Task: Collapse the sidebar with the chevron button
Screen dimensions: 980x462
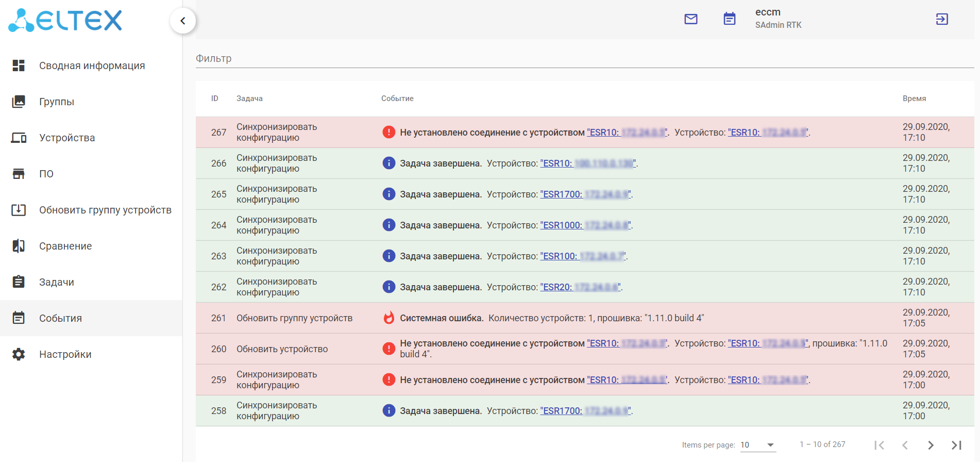Action: [x=183, y=21]
